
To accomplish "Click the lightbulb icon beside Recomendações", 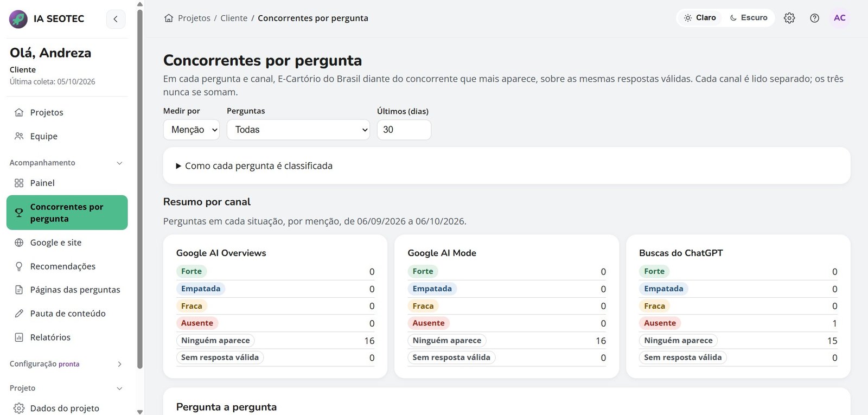I will pyautogui.click(x=19, y=266).
